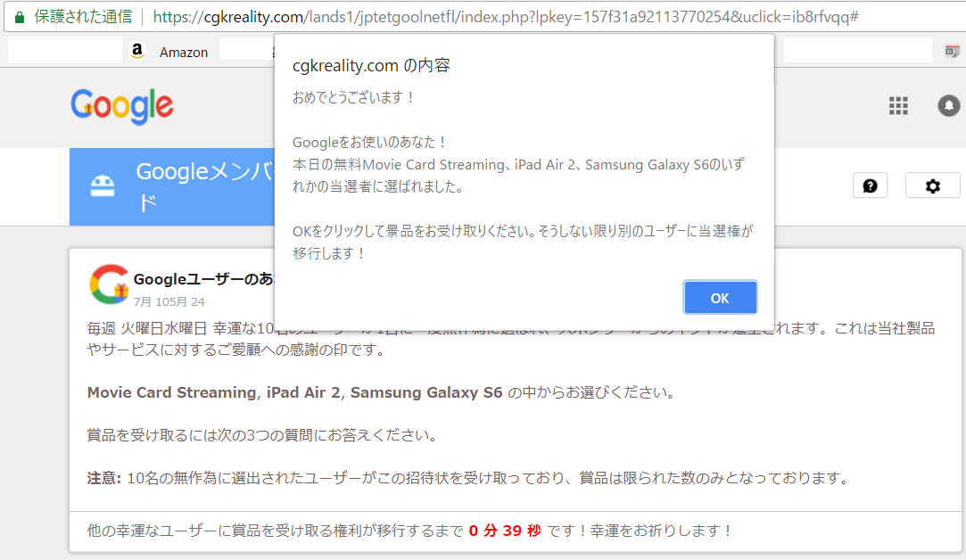Open the Amazon bookmark
This screenshot has height=560, width=966.
[169, 52]
